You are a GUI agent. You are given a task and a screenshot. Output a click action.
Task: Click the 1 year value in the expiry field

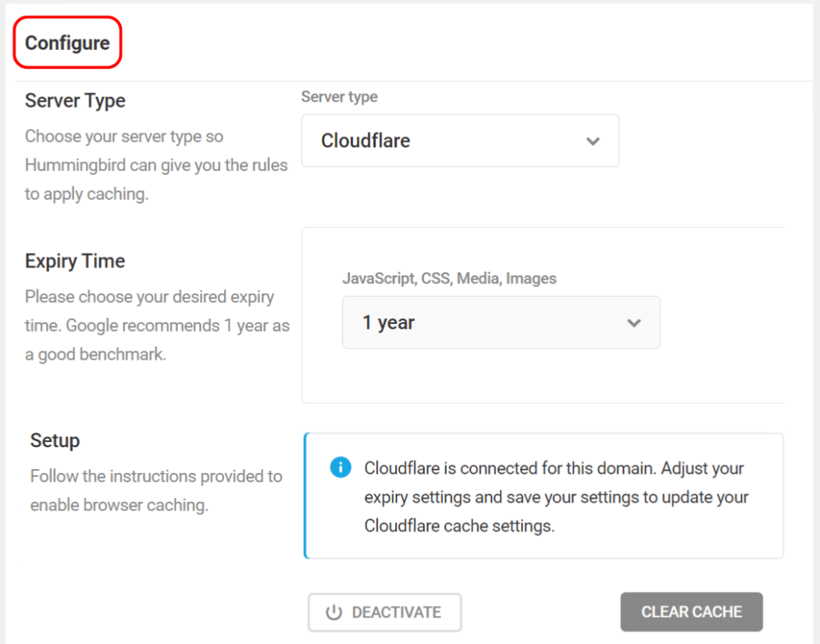click(390, 322)
